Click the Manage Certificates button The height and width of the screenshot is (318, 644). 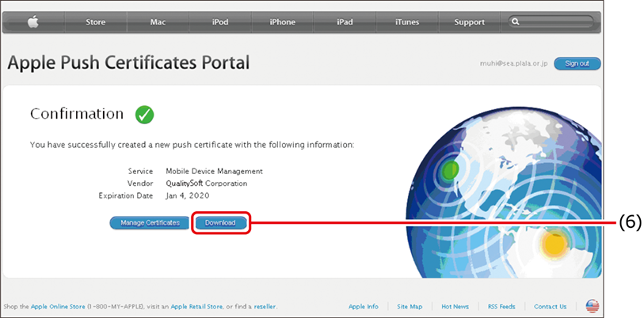click(150, 223)
